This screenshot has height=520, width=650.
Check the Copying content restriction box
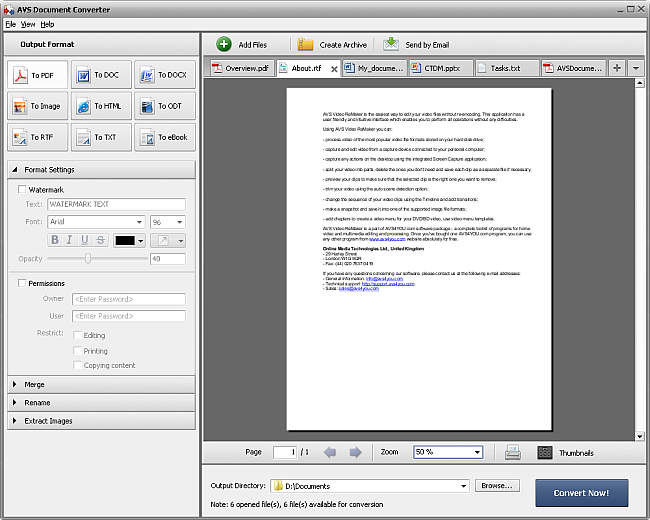[77, 365]
